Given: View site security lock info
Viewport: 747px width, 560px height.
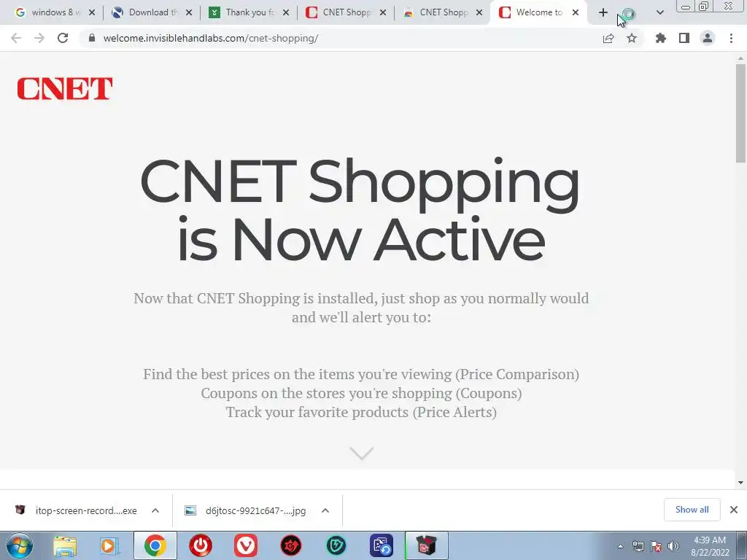Looking at the screenshot, I should click(x=92, y=38).
